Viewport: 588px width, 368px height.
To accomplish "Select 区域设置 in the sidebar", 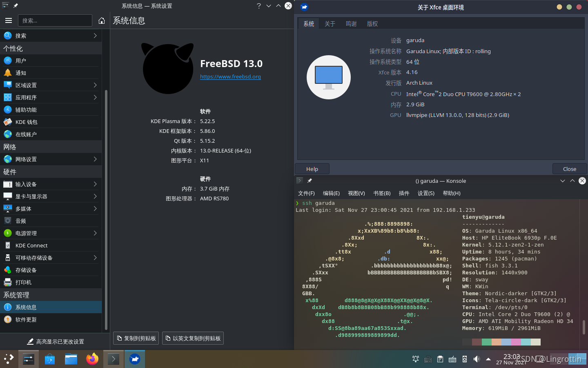I will (51, 85).
